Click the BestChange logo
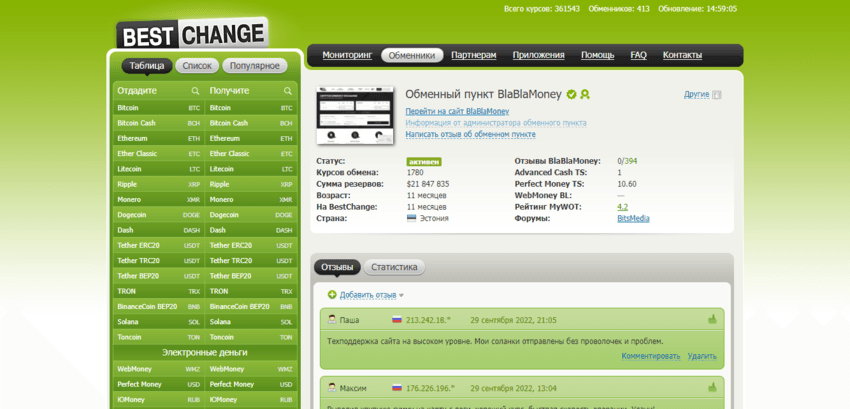 [x=192, y=33]
